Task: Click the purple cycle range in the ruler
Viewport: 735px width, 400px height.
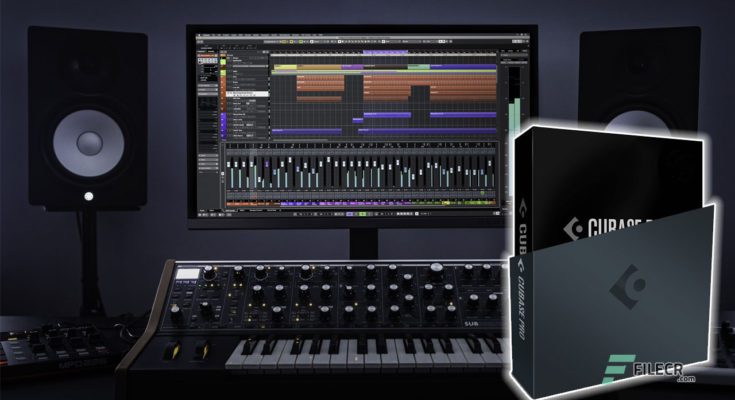Action: click(x=383, y=53)
